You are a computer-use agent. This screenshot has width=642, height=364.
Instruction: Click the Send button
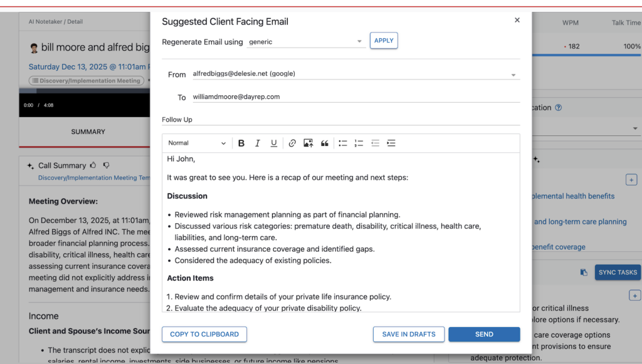(484, 335)
